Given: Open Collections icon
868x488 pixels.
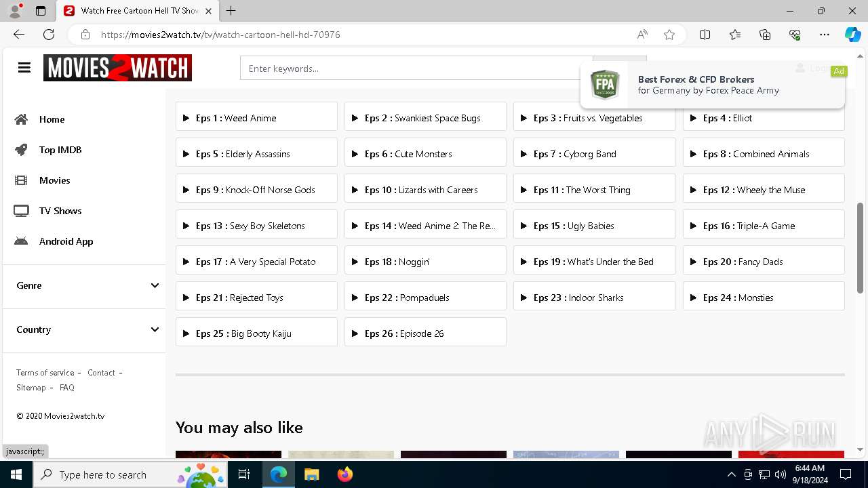Looking at the screenshot, I should [x=765, y=35].
